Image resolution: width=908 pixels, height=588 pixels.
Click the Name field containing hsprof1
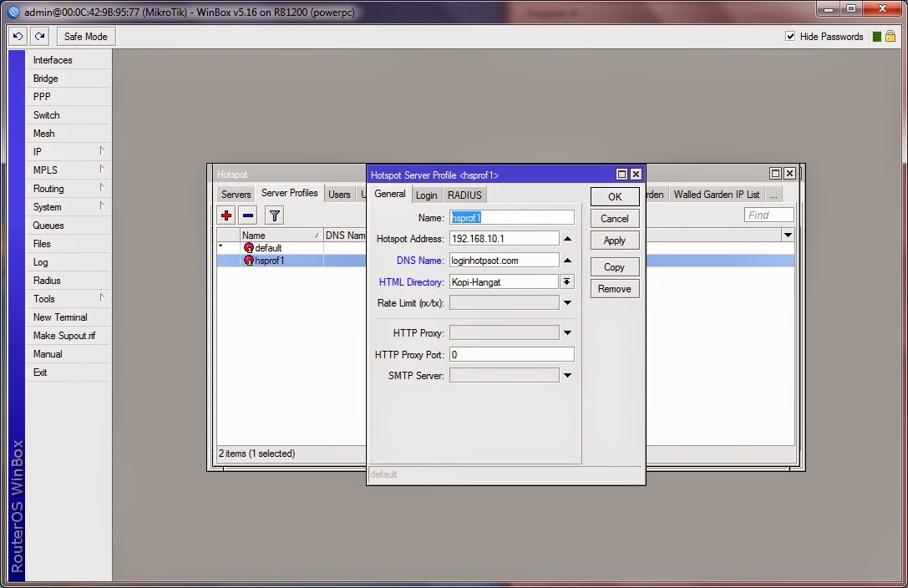[x=512, y=218]
